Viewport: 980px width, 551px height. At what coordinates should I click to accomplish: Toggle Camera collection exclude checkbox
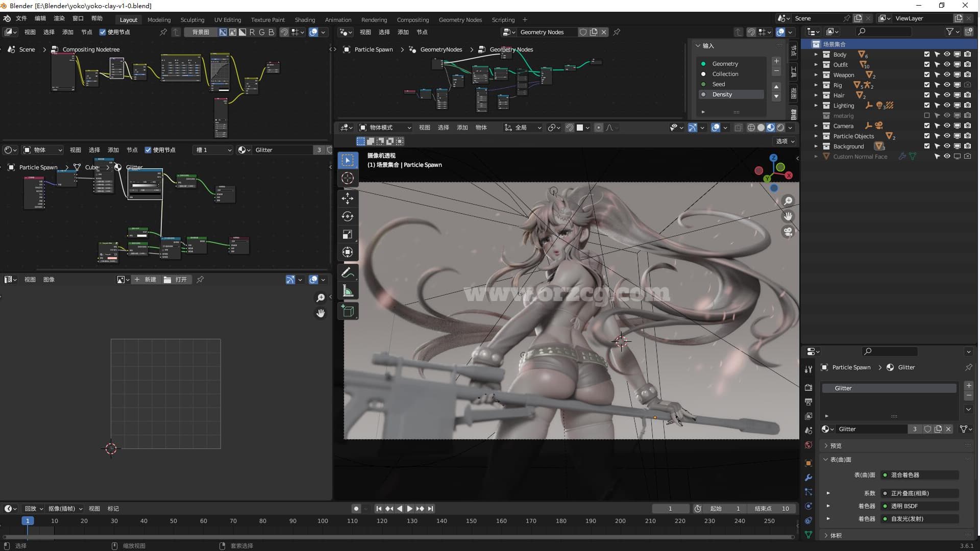pos(927,126)
